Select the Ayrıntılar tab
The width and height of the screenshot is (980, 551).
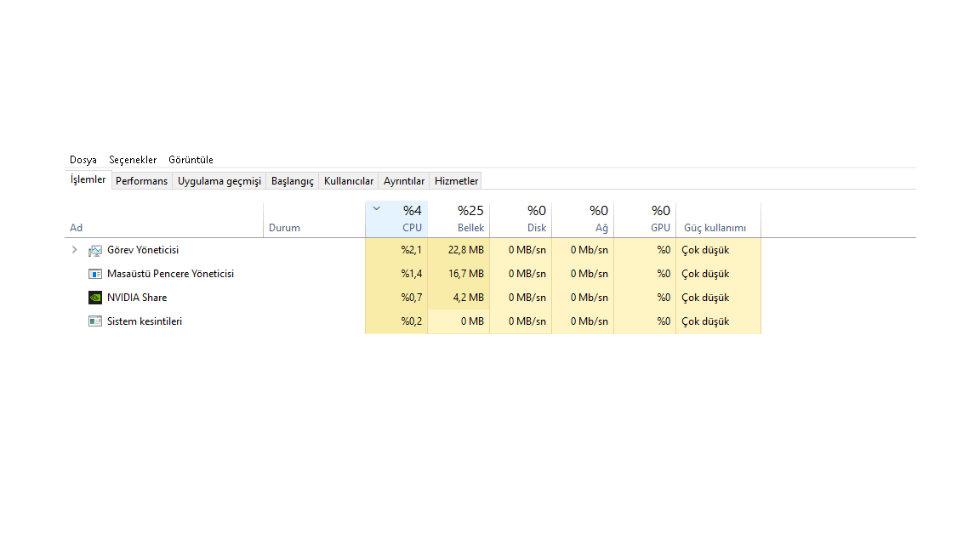tap(404, 181)
